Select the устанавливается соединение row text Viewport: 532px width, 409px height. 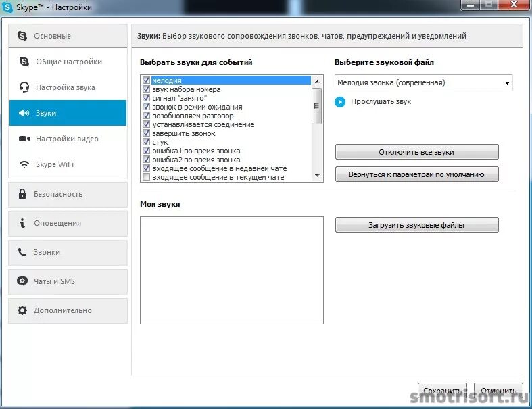click(203, 124)
